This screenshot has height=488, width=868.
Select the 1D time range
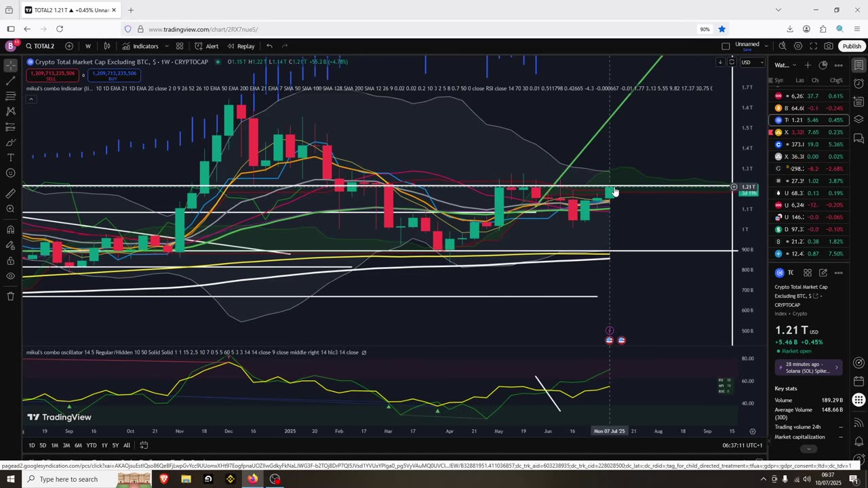click(31, 445)
